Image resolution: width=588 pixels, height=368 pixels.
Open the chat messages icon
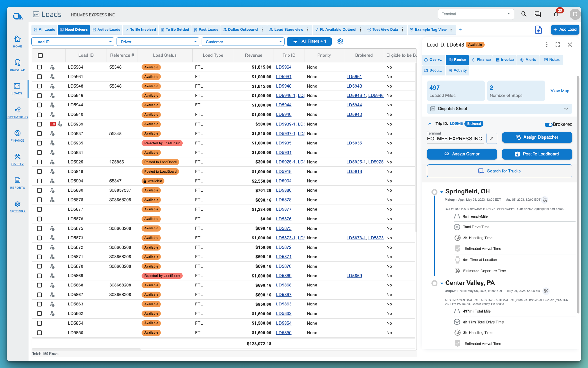click(537, 14)
